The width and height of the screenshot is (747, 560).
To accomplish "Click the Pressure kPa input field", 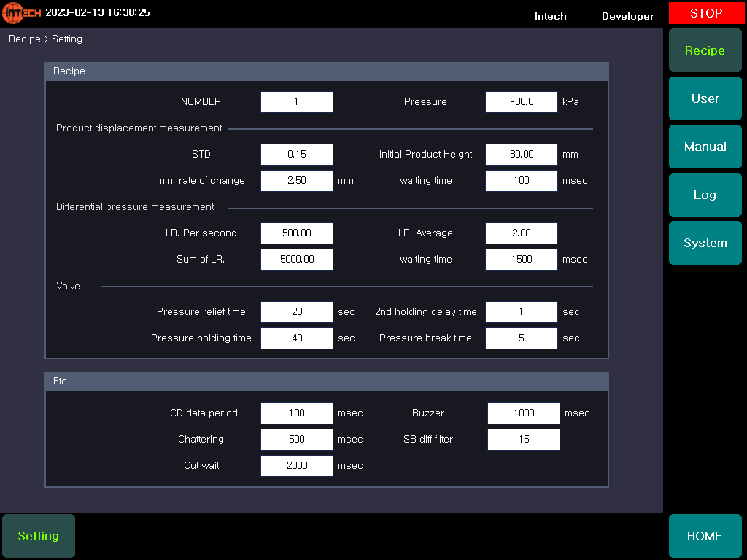I will 521,102.
